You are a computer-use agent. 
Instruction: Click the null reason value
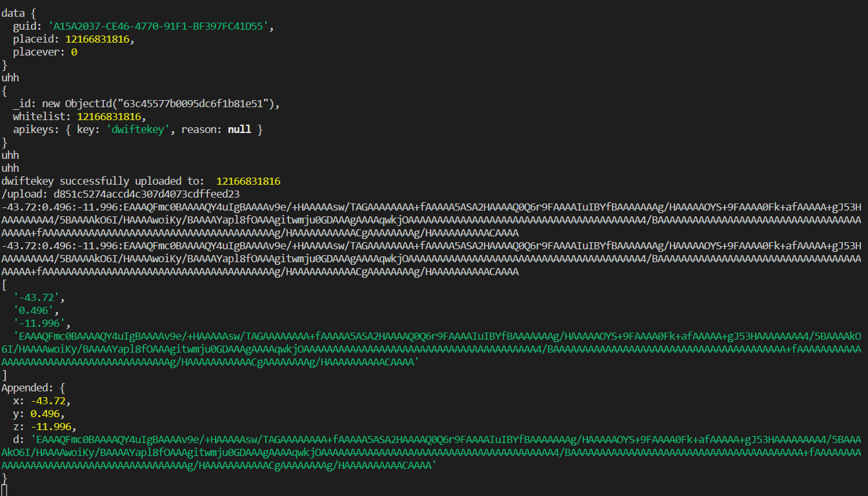[x=238, y=129]
